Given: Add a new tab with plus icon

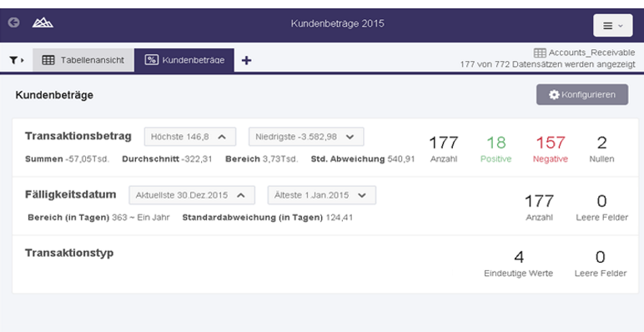Looking at the screenshot, I should [x=246, y=60].
